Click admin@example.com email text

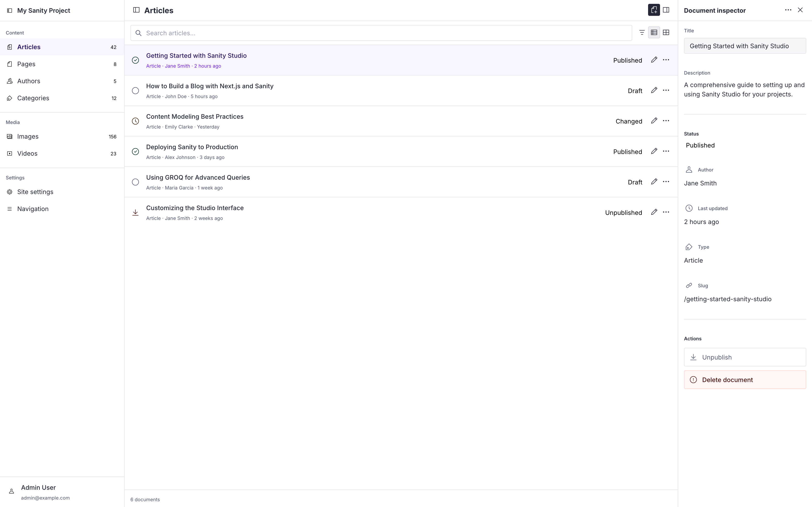[x=45, y=498]
